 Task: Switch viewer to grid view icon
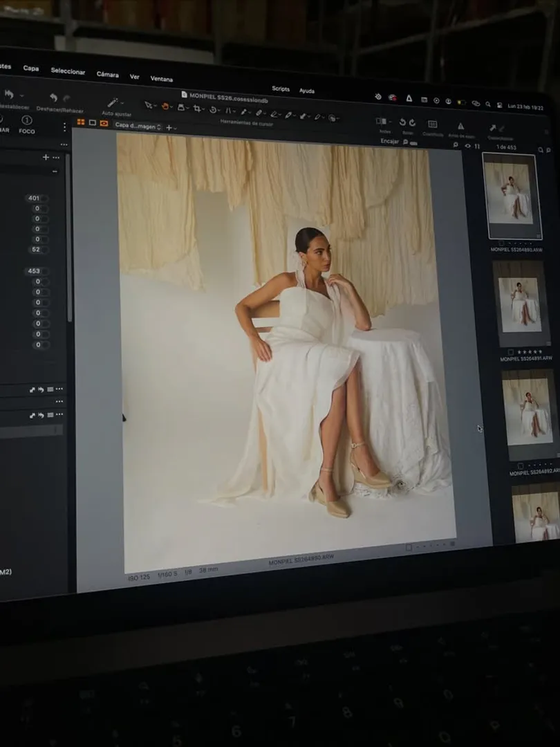pos(81,122)
